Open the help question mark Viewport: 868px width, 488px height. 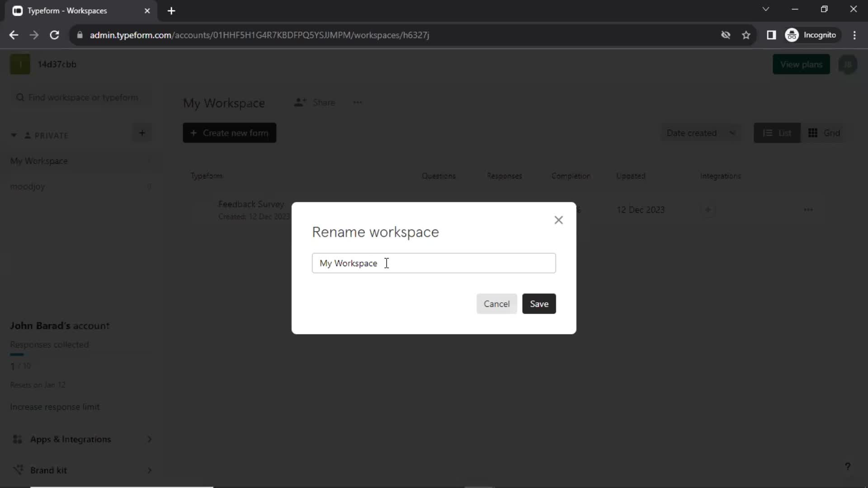848,466
